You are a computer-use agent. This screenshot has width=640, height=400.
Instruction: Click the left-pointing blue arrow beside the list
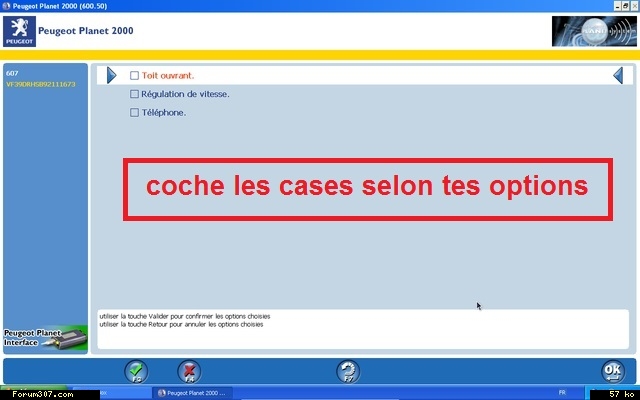pyautogui.click(x=618, y=75)
